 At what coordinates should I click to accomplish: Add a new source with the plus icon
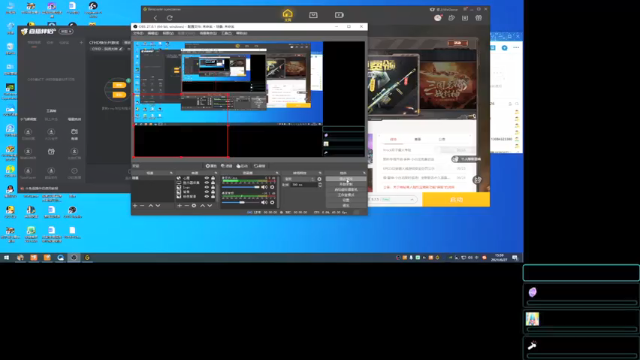[x=179, y=206]
